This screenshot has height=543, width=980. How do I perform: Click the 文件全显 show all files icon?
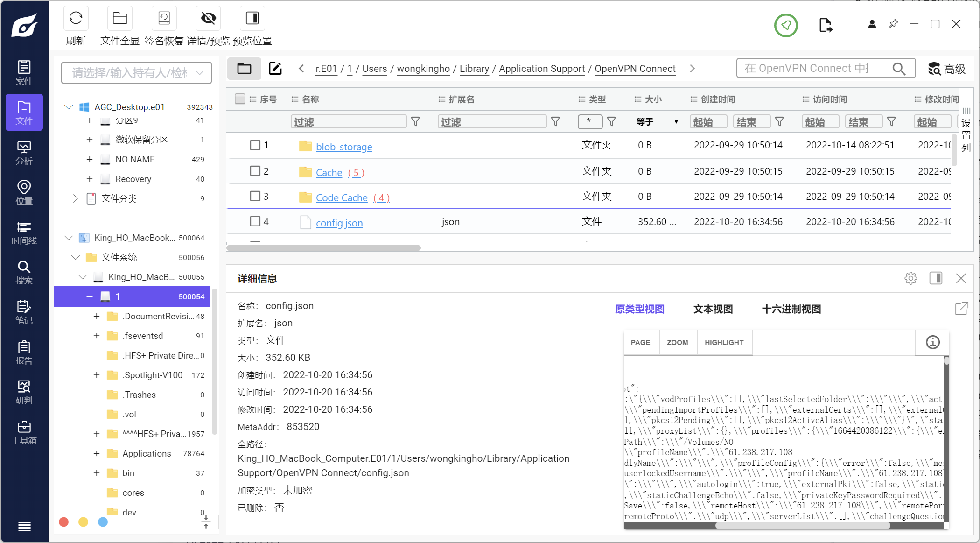click(120, 18)
